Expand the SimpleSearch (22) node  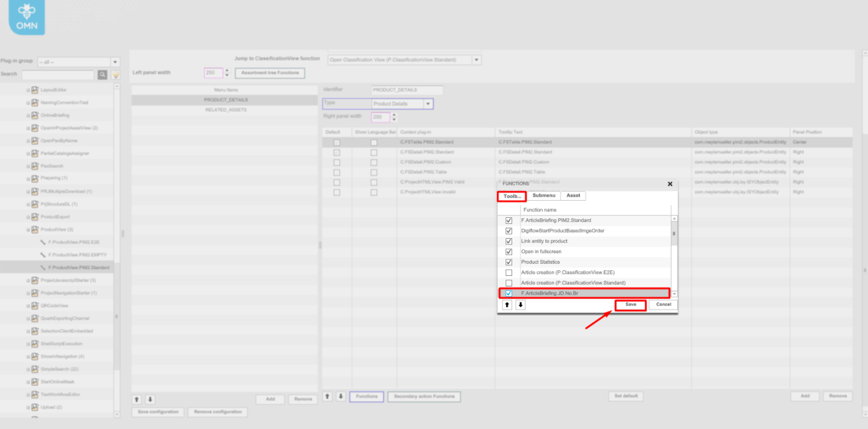tap(28, 369)
